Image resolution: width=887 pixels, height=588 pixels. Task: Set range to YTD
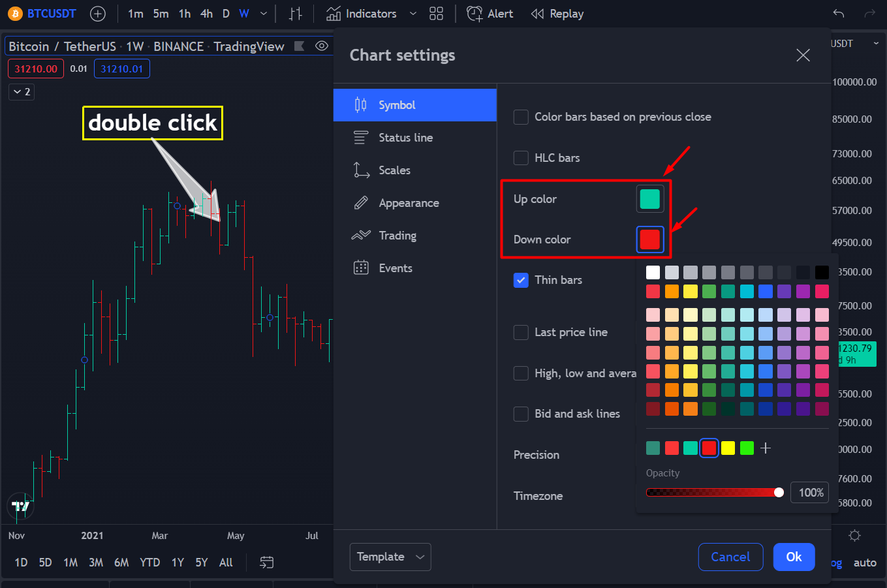coord(149,562)
